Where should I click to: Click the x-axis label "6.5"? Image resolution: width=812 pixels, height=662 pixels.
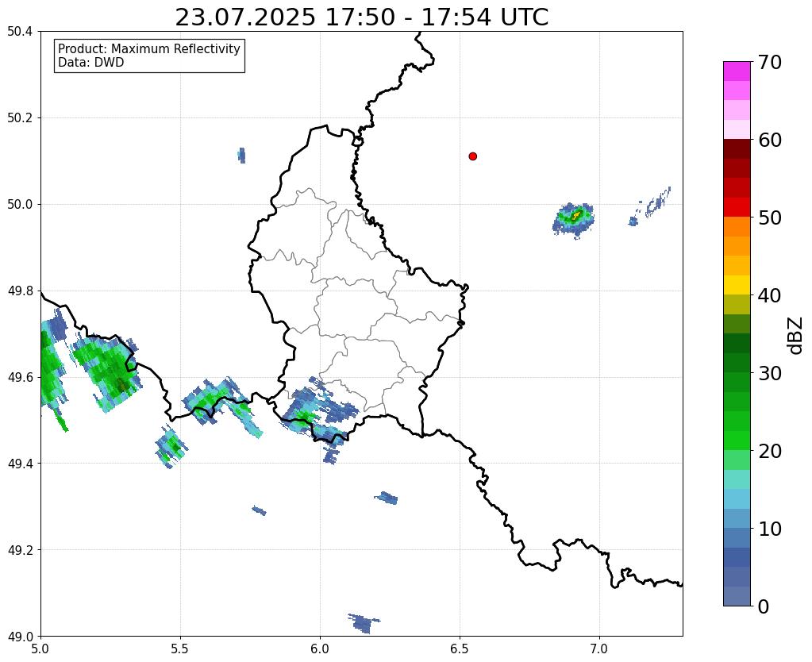[x=460, y=649]
